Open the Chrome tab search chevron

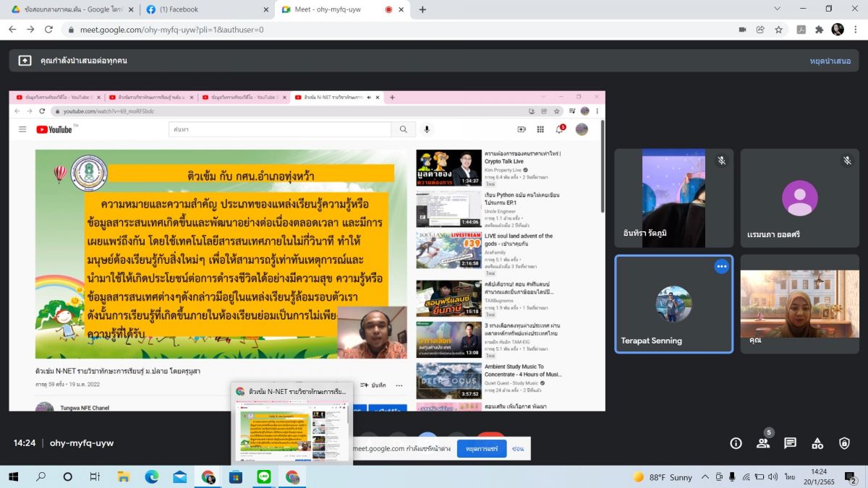(x=777, y=9)
